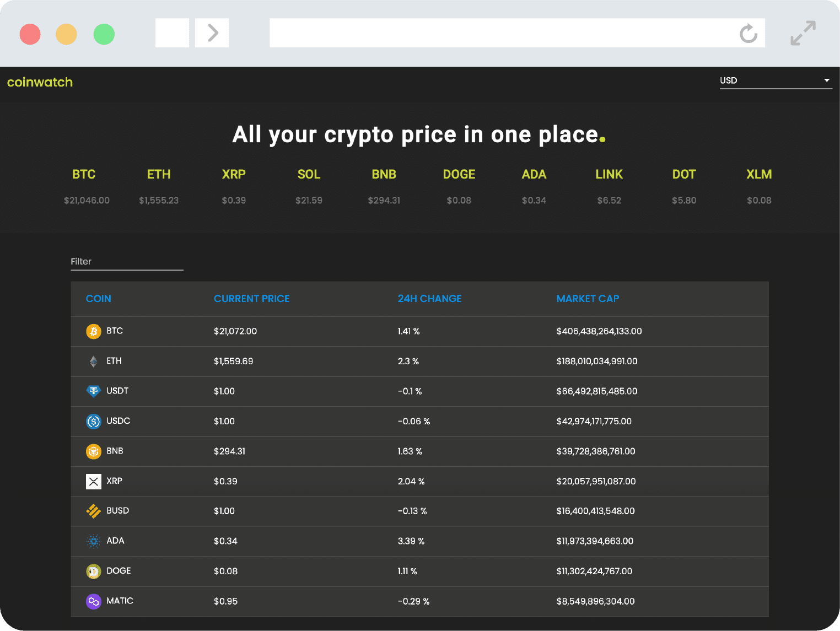Viewport: 840px width, 631px height.
Task: Click BUSD name in table row
Action: point(117,511)
